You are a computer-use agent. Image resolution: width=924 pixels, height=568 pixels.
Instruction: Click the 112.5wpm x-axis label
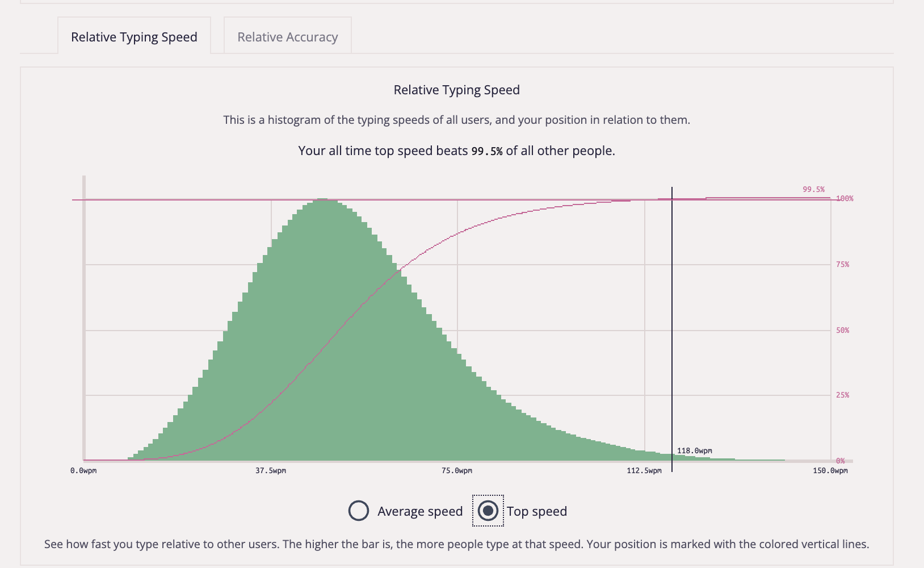[x=644, y=471]
